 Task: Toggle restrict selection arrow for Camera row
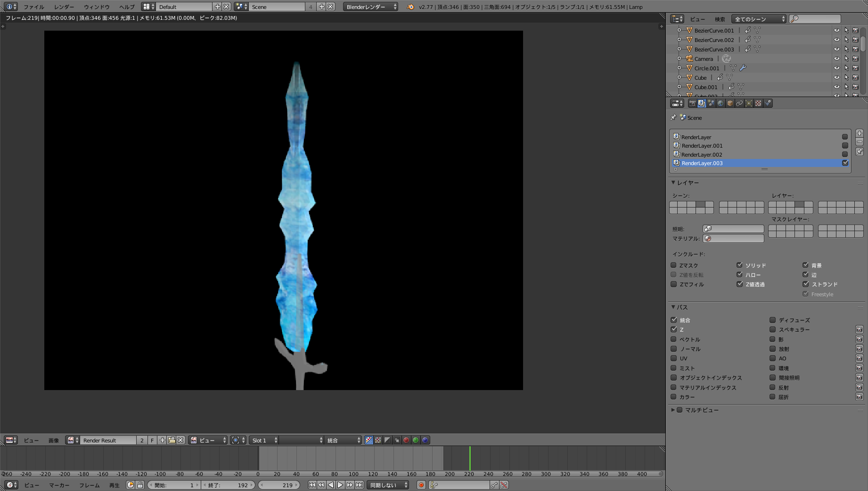click(846, 58)
